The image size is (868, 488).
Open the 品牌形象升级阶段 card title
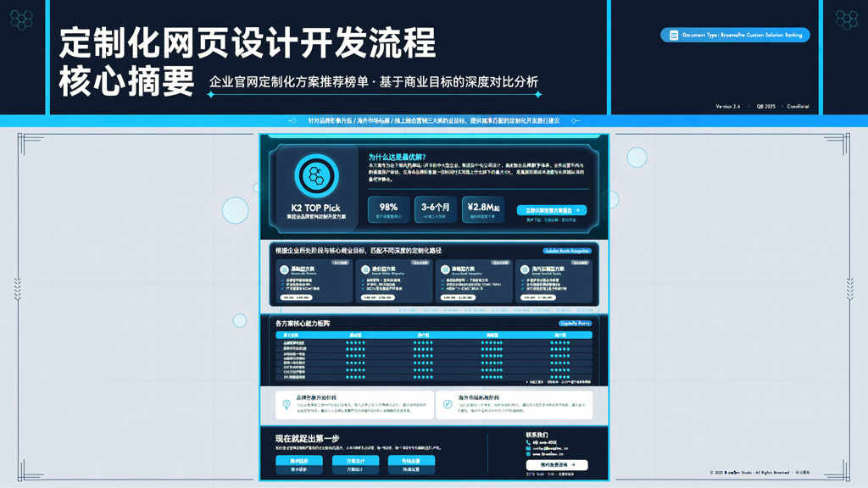(316, 398)
